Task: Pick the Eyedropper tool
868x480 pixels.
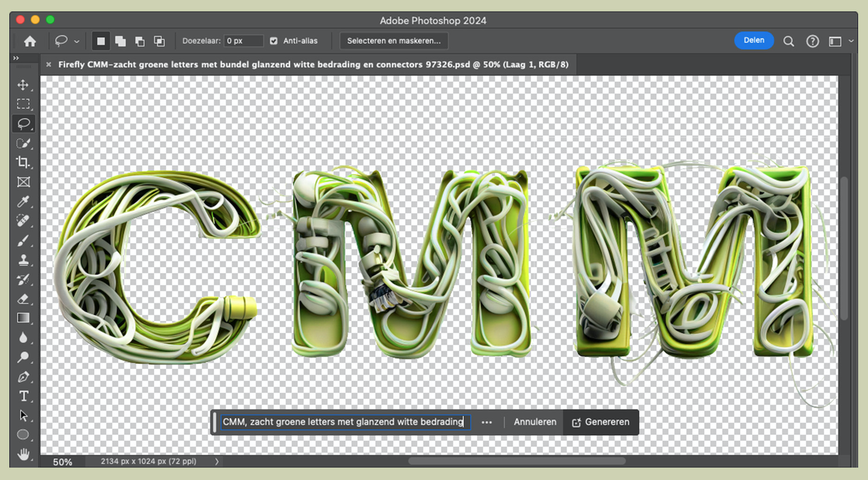Action: tap(23, 202)
